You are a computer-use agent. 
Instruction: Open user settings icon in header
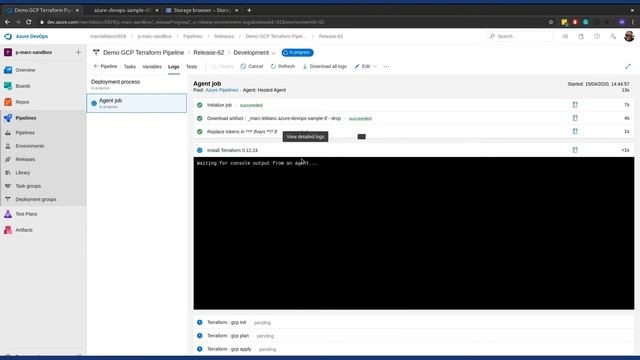tap(613, 36)
